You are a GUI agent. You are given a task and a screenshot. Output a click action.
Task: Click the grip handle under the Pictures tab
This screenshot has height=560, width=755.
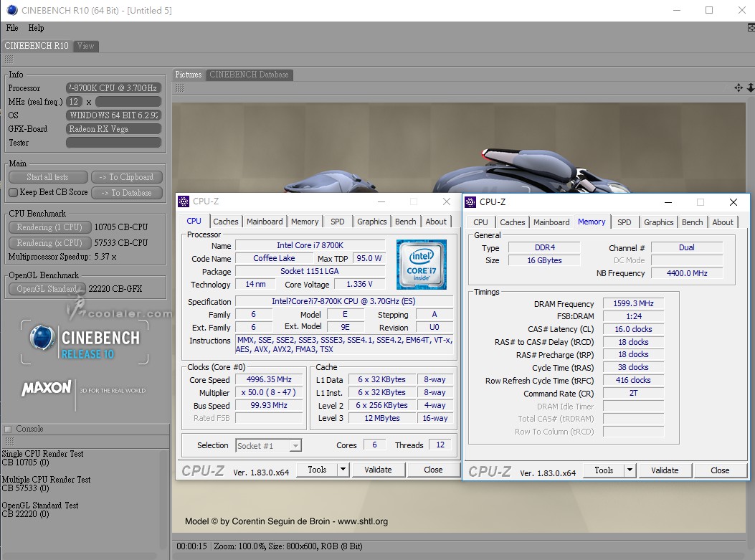tap(179, 87)
